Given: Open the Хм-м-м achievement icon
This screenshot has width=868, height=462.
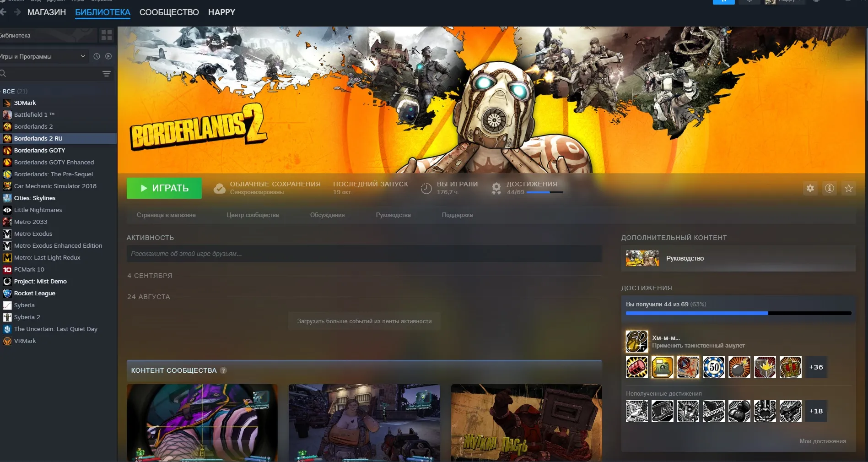Looking at the screenshot, I should pyautogui.click(x=636, y=342).
